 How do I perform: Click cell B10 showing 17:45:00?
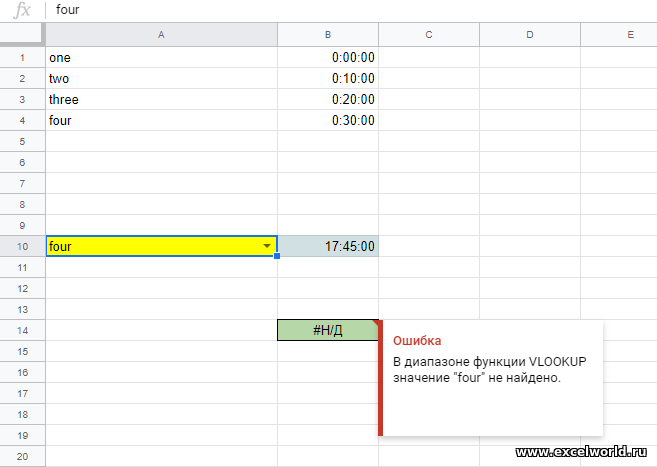pyautogui.click(x=328, y=246)
